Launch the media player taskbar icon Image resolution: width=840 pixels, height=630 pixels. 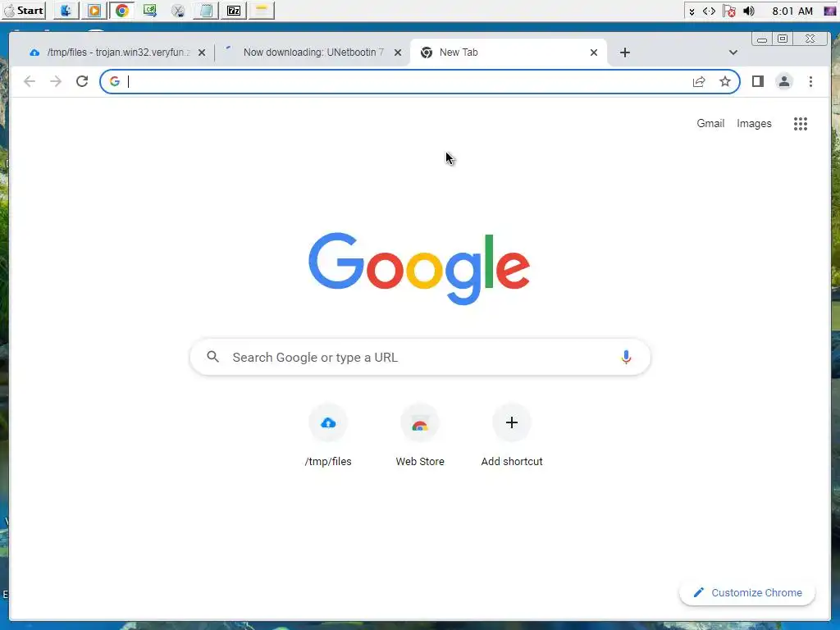(x=94, y=10)
